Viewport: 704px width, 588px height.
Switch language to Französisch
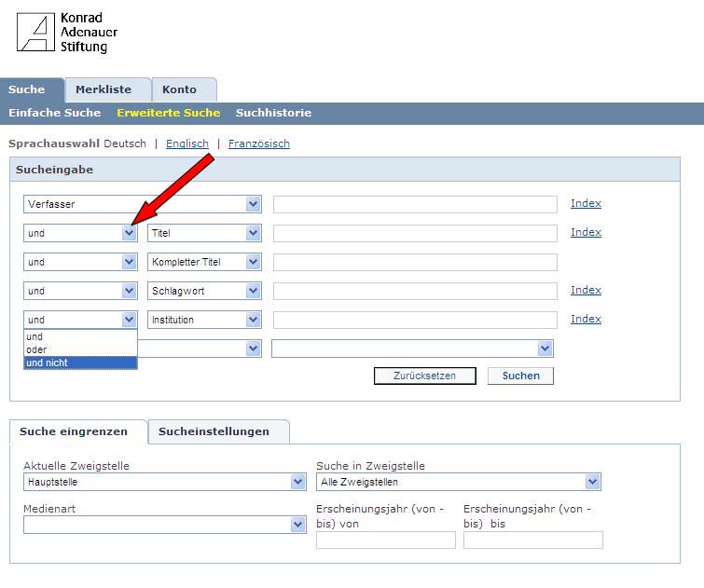click(x=258, y=144)
